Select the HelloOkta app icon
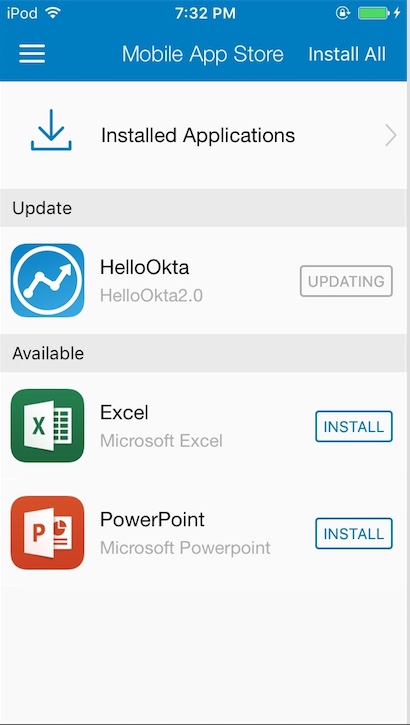This screenshot has width=410, height=725. point(47,281)
